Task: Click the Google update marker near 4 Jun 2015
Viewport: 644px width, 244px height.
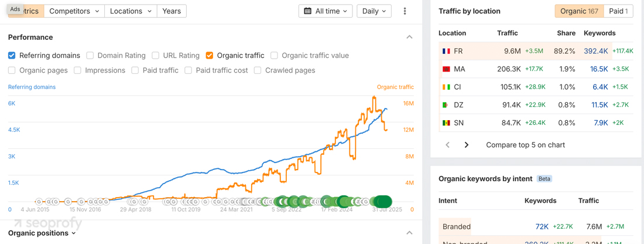Action: [39, 202]
